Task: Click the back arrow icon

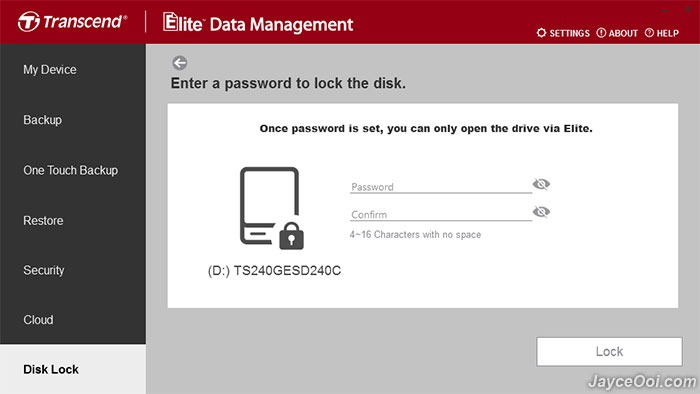Action: pos(180,63)
